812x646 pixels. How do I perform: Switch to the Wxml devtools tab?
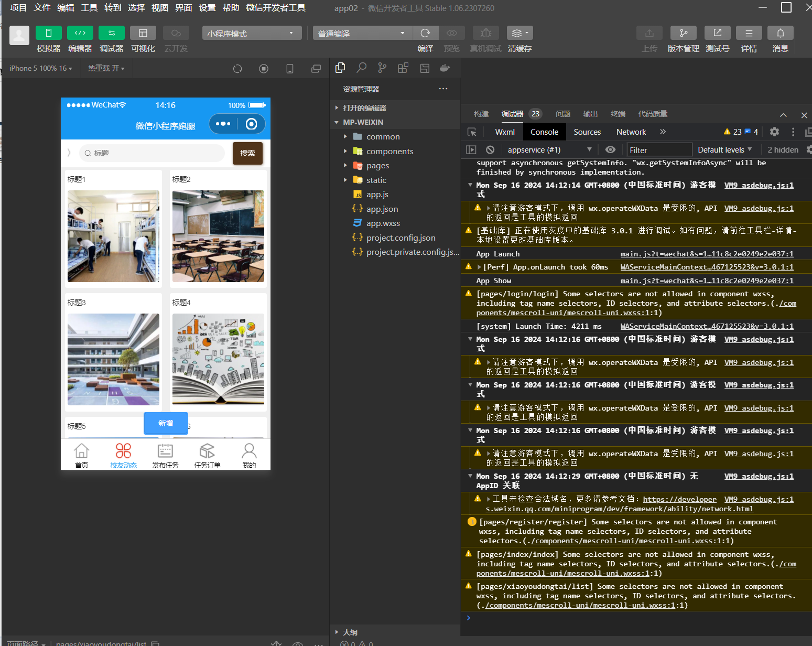coord(505,132)
